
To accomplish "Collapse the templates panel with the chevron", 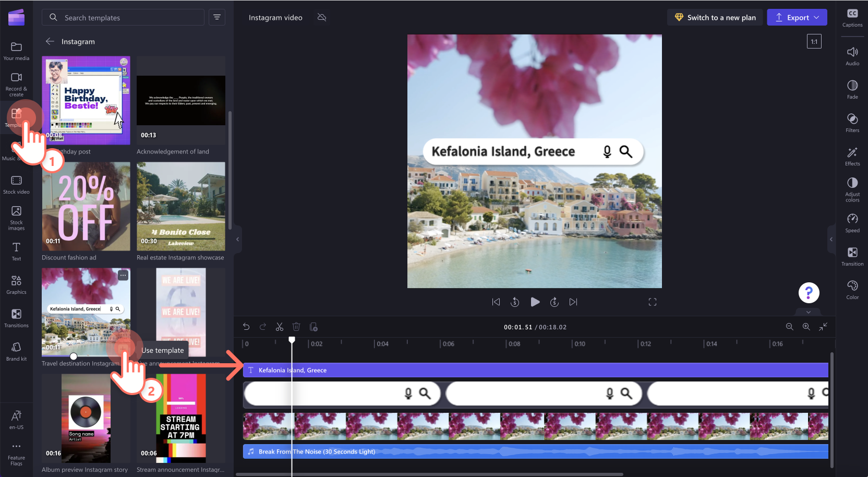I will pos(237,239).
